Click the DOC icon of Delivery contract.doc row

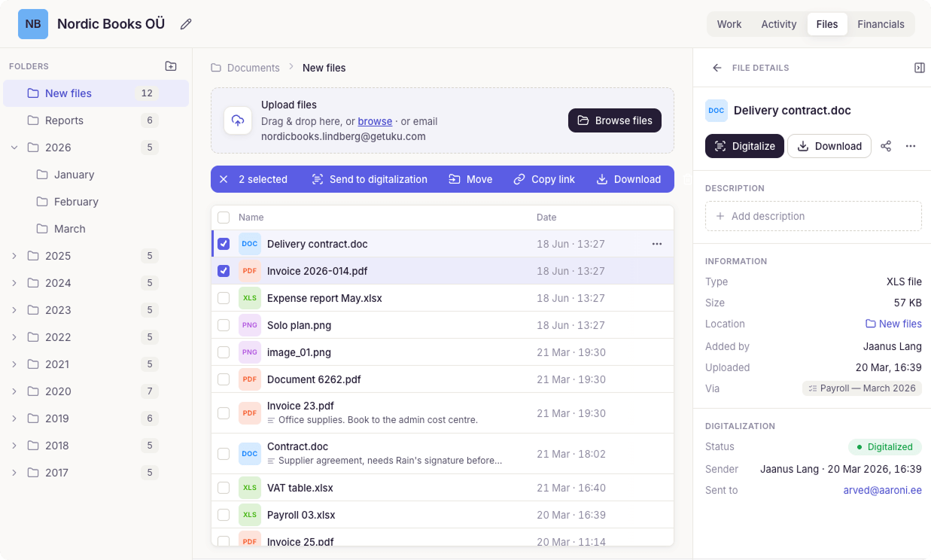(250, 244)
